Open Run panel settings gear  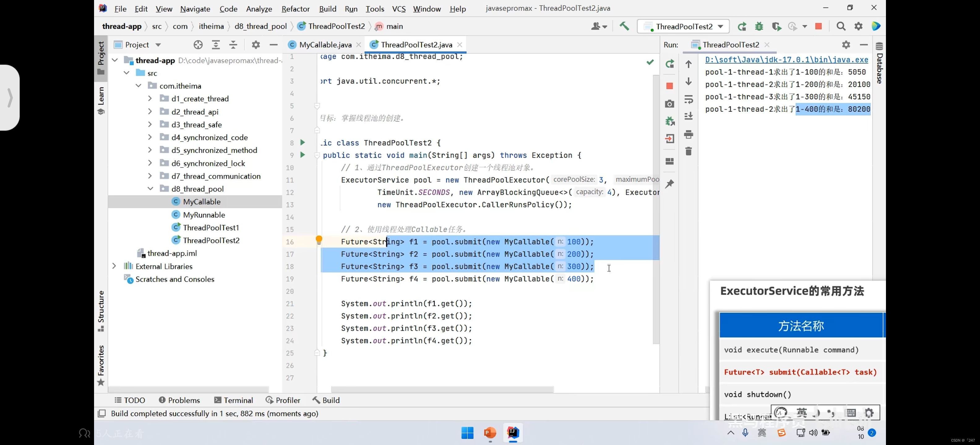(846, 45)
